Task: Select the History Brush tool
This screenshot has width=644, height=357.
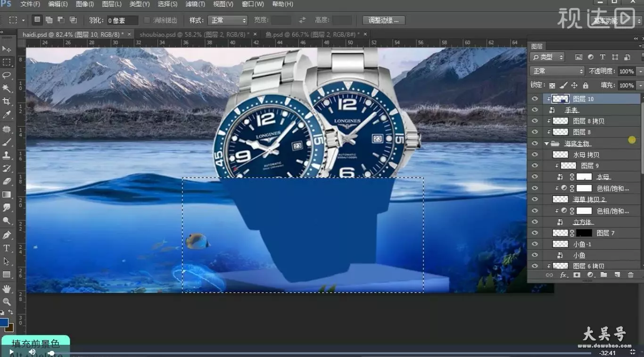Action: pyautogui.click(x=7, y=168)
